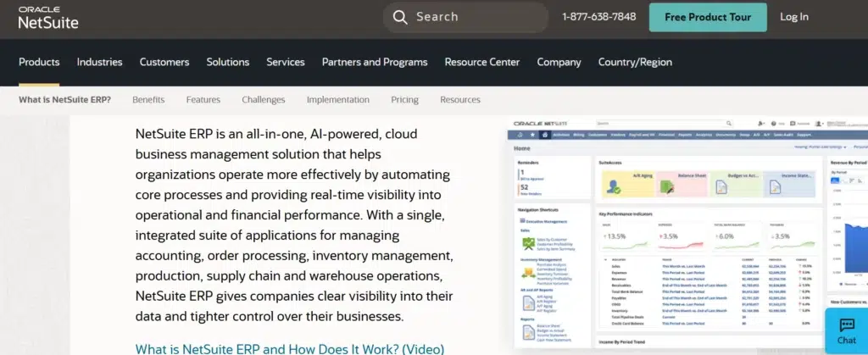The image size is (868, 355).
Task: Open the Log In page
Action: (793, 17)
